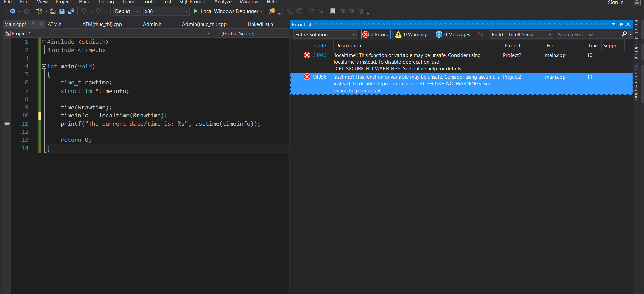Click the Save All icon
Screen dimensions: 644x294
pos(71,11)
